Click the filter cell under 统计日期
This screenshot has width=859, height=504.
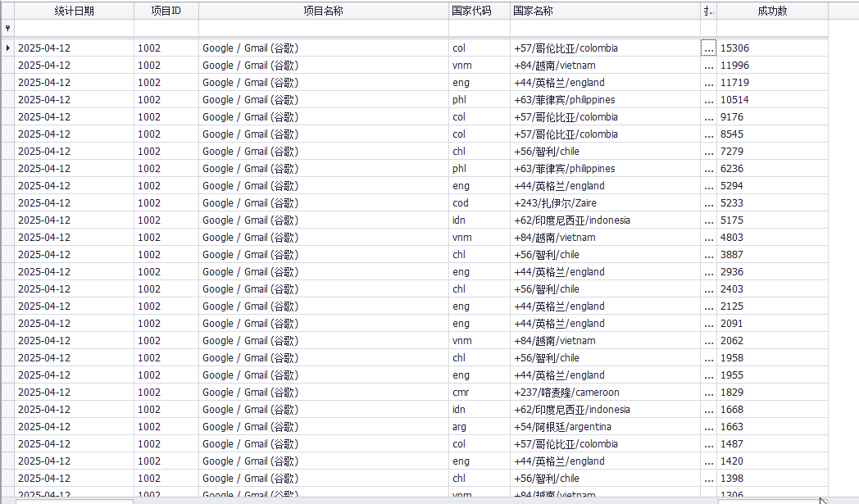pyautogui.click(x=74, y=28)
